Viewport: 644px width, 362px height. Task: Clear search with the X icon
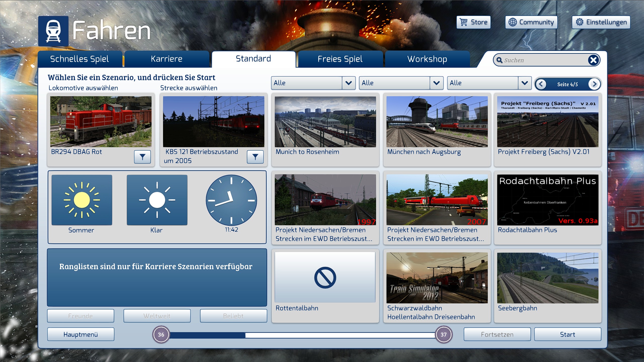pos(593,60)
